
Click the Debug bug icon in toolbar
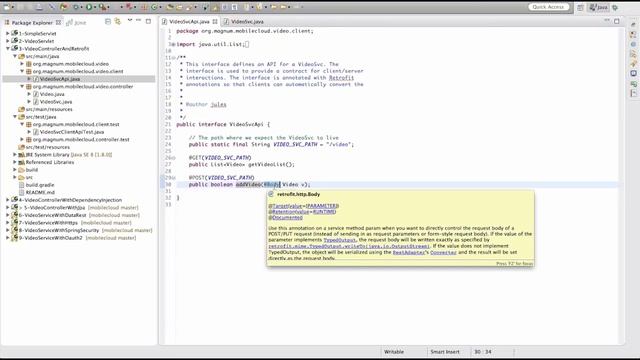click(x=76, y=7)
